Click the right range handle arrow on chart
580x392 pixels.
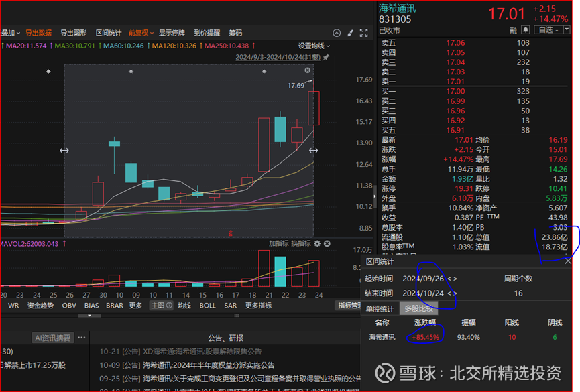[x=313, y=151]
